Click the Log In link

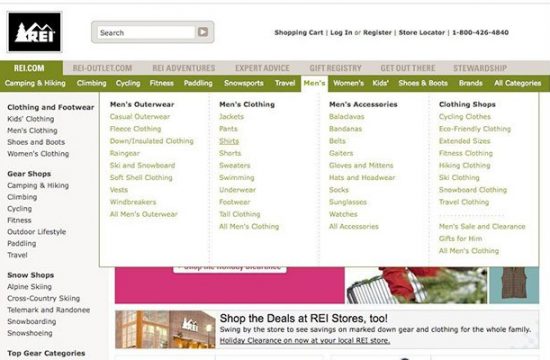click(x=341, y=32)
